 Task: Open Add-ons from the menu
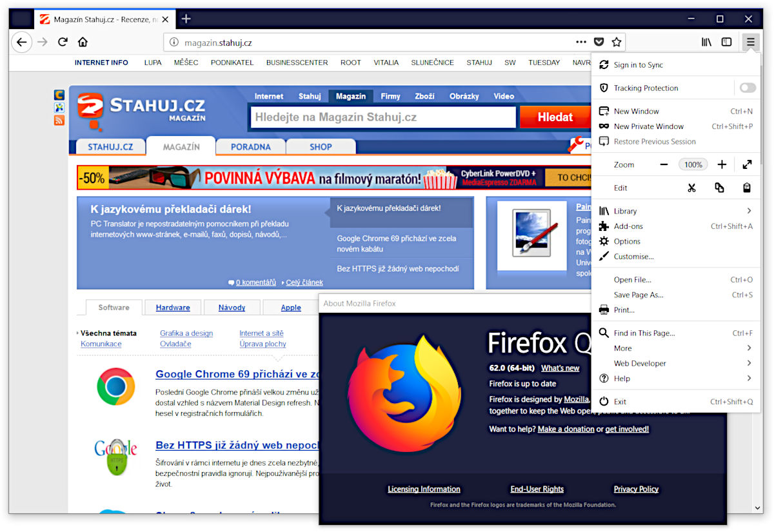(x=676, y=226)
